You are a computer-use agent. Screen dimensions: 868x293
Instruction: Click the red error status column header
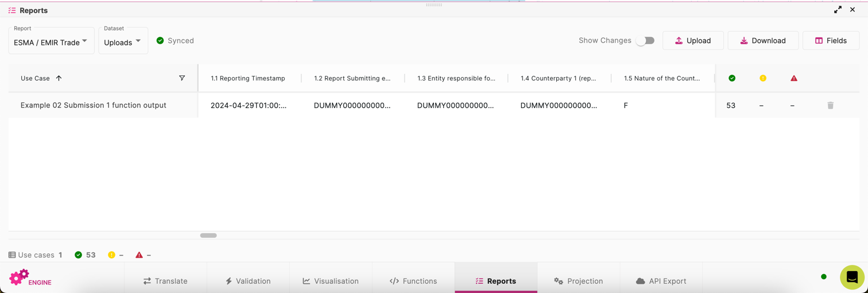coord(793,78)
